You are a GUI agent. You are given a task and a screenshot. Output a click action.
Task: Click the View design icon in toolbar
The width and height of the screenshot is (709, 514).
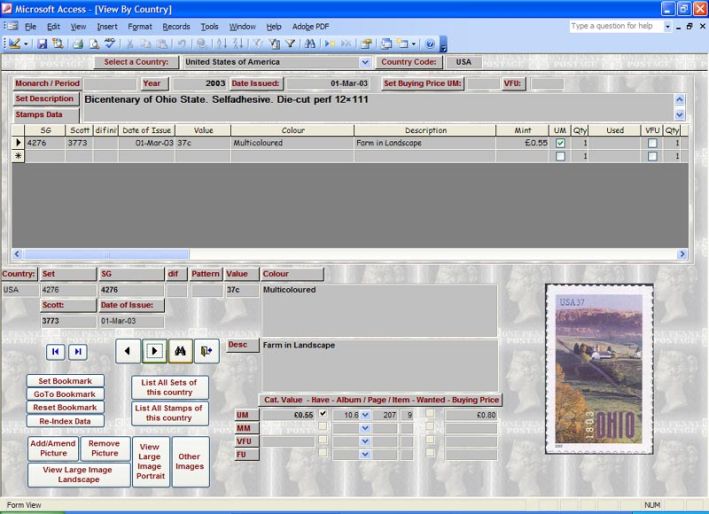click(x=14, y=44)
